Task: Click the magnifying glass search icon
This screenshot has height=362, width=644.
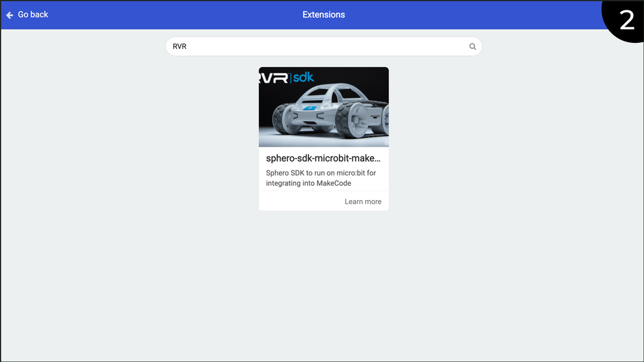Action: pos(473,47)
